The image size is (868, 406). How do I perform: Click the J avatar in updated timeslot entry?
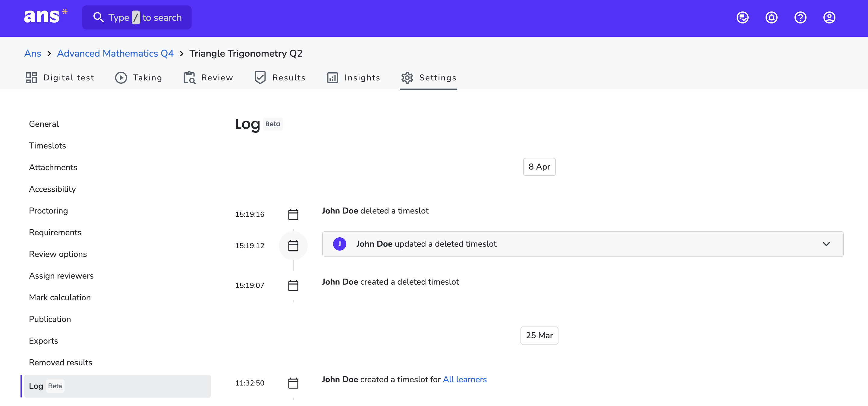339,244
